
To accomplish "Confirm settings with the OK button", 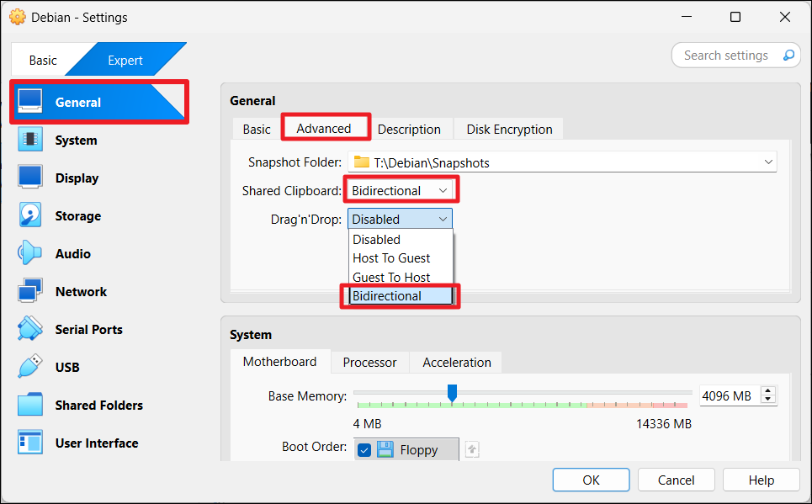I will pyautogui.click(x=591, y=480).
